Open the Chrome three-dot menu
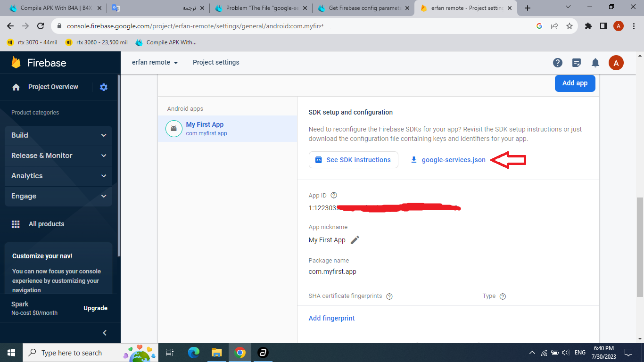Screen dimensions: 644x362 click(x=633, y=26)
